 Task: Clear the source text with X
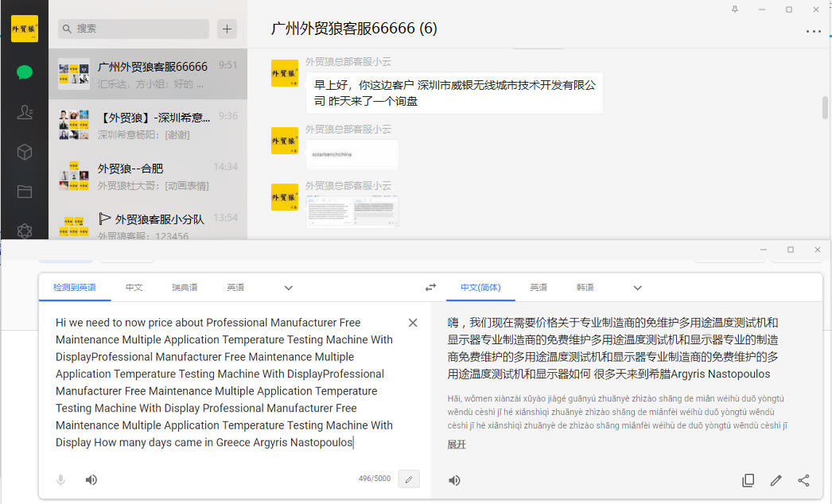(413, 323)
